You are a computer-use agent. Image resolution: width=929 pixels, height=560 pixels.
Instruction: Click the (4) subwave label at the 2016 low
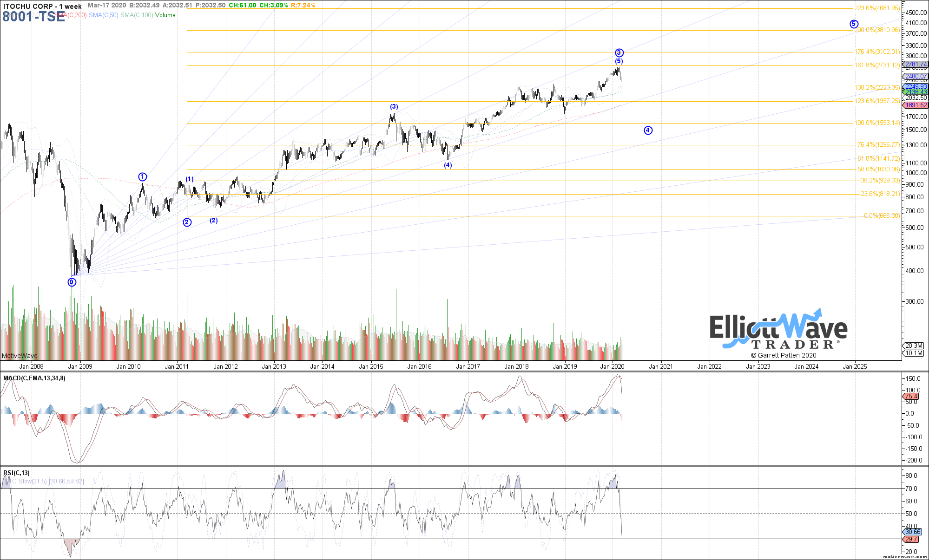coord(448,165)
